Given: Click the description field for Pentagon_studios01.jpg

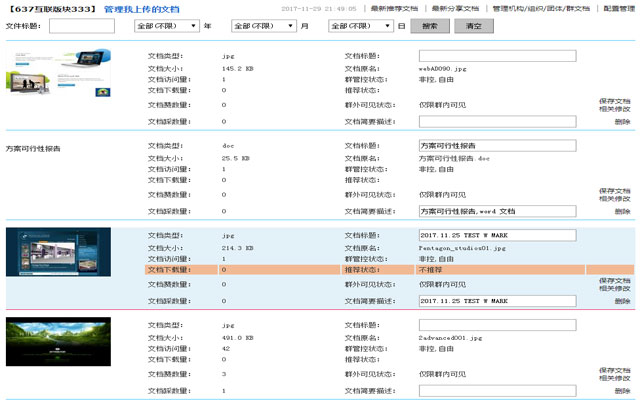Looking at the screenshot, I should click(x=497, y=300).
